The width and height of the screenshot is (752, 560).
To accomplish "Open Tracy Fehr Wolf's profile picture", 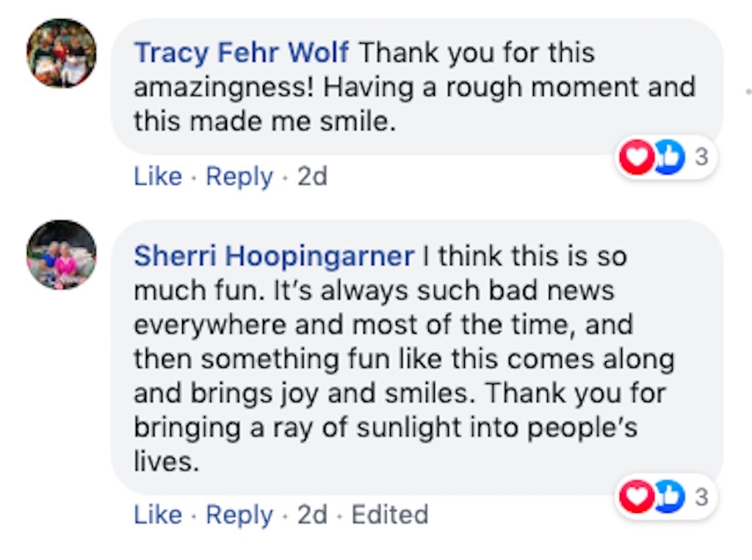I will [62, 53].
